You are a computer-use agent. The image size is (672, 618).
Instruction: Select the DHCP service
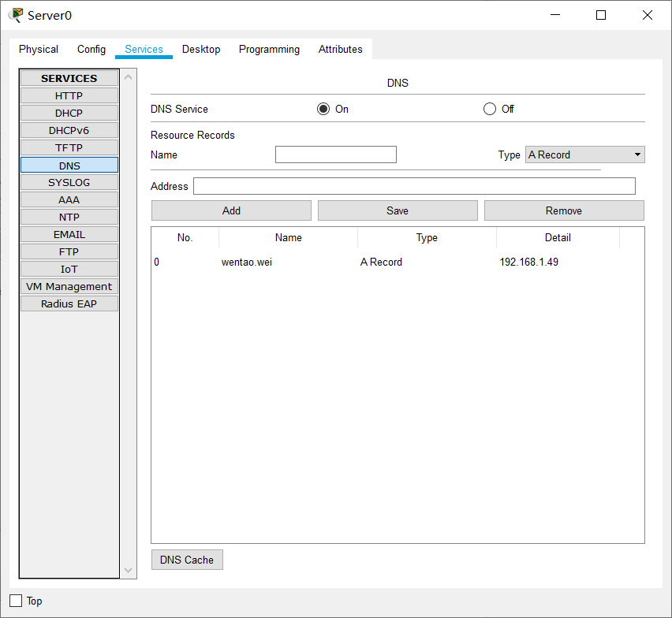tap(69, 113)
